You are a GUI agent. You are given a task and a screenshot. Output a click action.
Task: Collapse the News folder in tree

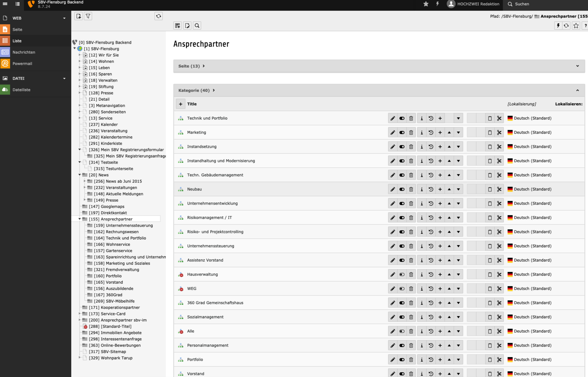click(x=80, y=175)
